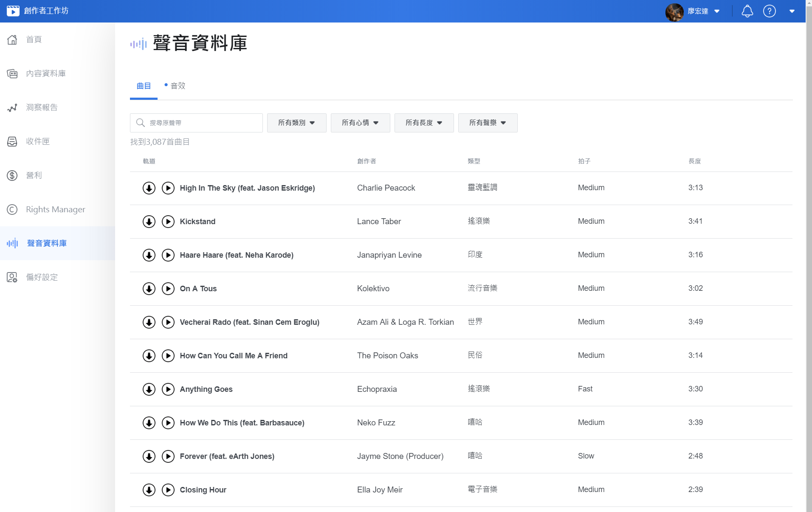The width and height of the screenshot is (812, 512).
Task: Click artist name Kolektivo
Action: point(373,288)
